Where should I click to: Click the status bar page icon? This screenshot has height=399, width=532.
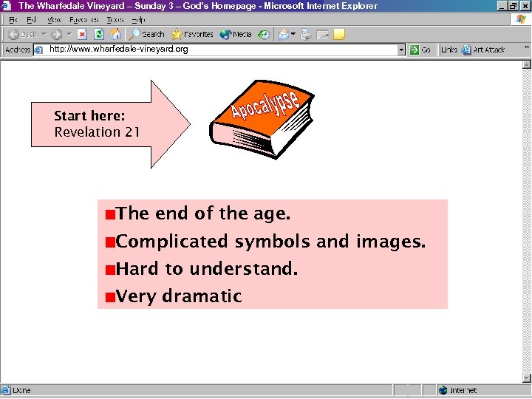coord(5,390)
